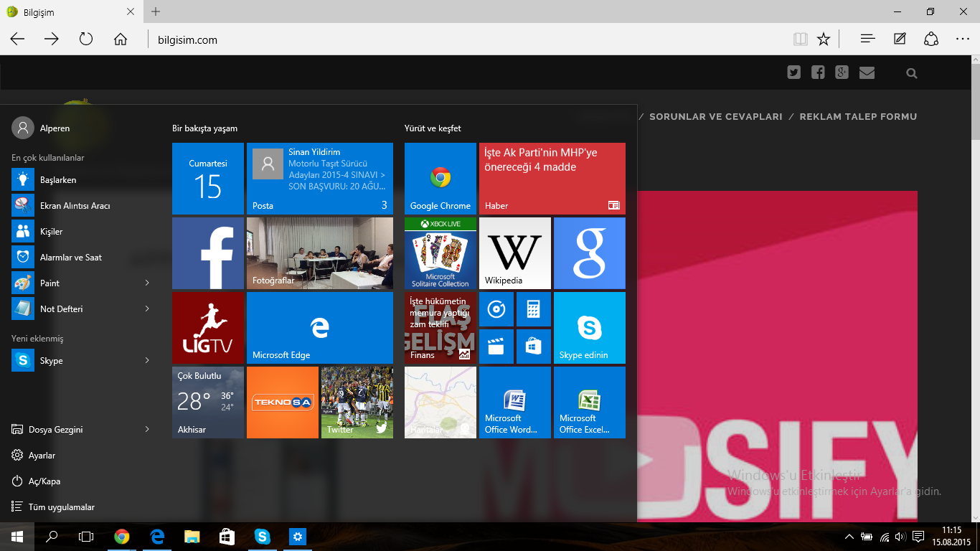Open the LIG TV tile
This screenshot has width=980, height=551.
[x=208, y=328]
